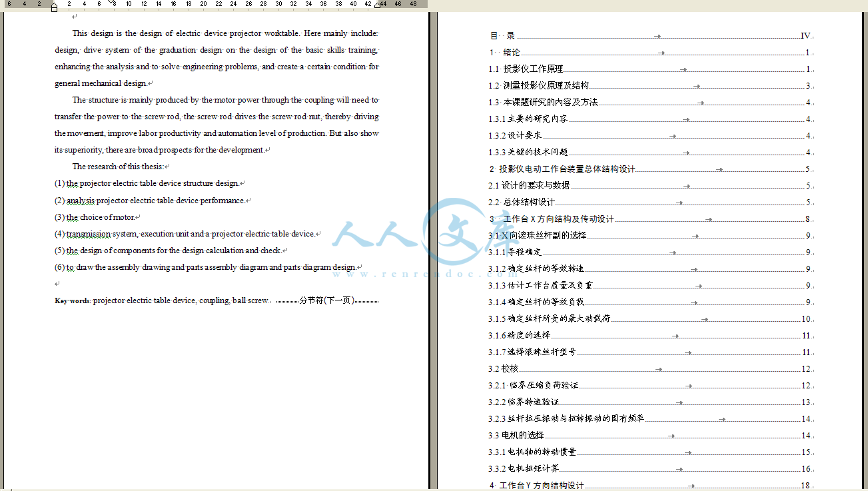Open contents entry 1.1 投影仪工作原理

point(651,69)
